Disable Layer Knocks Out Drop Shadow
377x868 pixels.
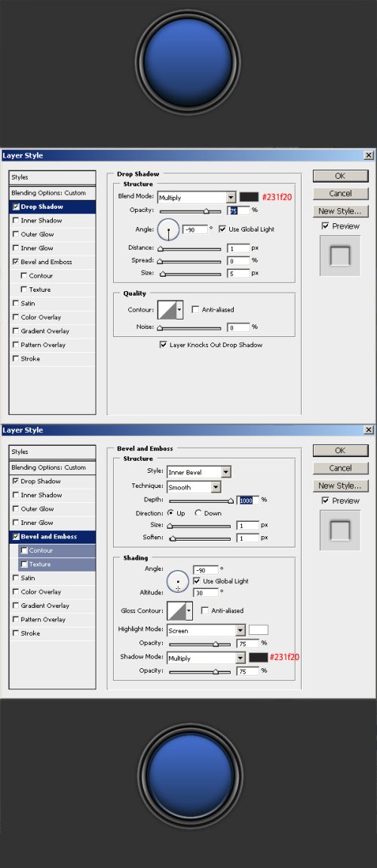(x=164, y=345)
